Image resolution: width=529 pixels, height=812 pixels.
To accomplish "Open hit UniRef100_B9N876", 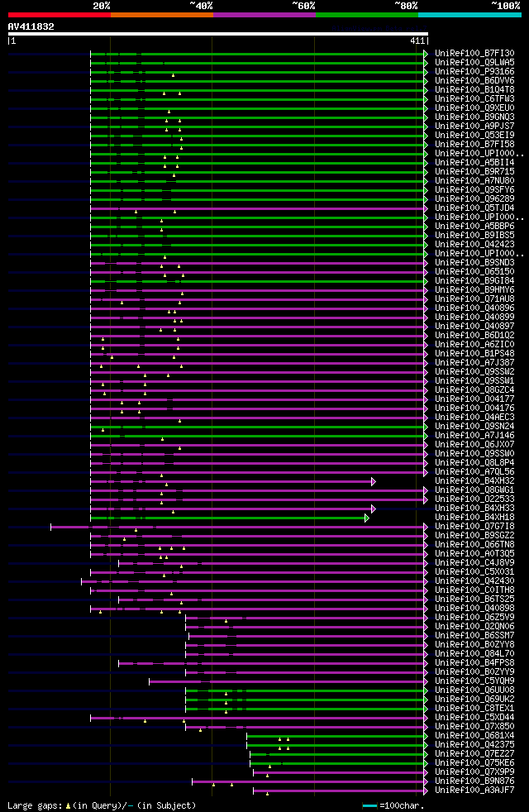I will (x=474, y=782).
